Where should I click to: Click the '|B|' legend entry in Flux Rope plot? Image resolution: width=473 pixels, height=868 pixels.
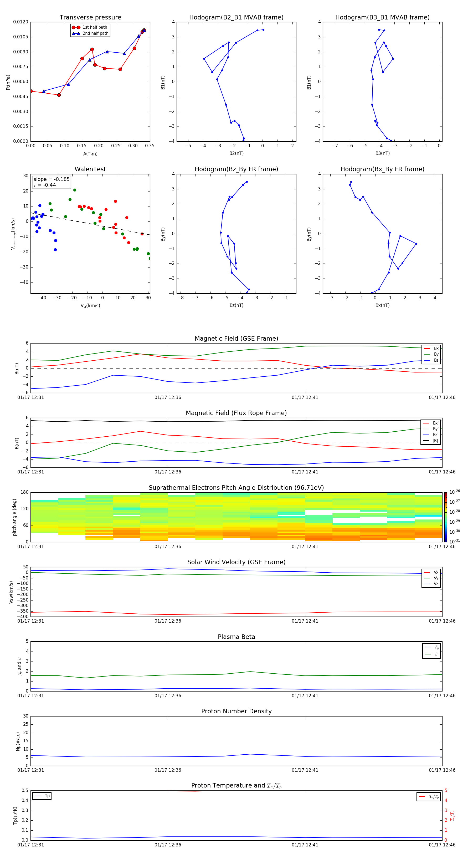point(431,441)
